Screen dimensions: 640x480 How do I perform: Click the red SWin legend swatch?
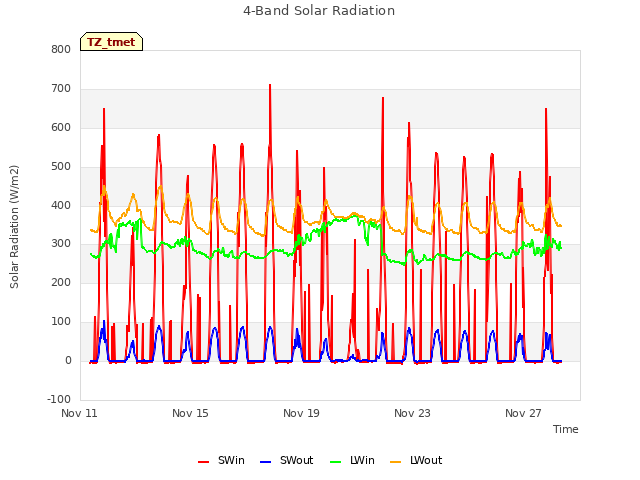[x=203, y=462]
